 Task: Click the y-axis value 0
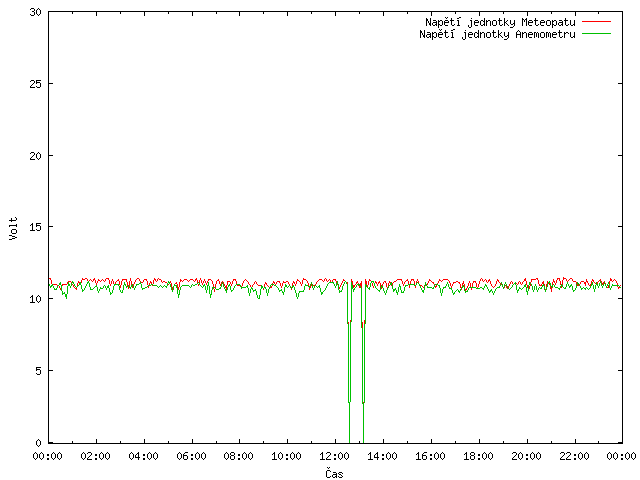pos(38,443)
